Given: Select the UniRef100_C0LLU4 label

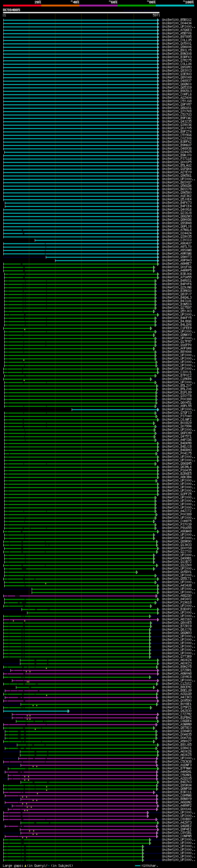Looking at the screenshot, I should coord(177,64).
